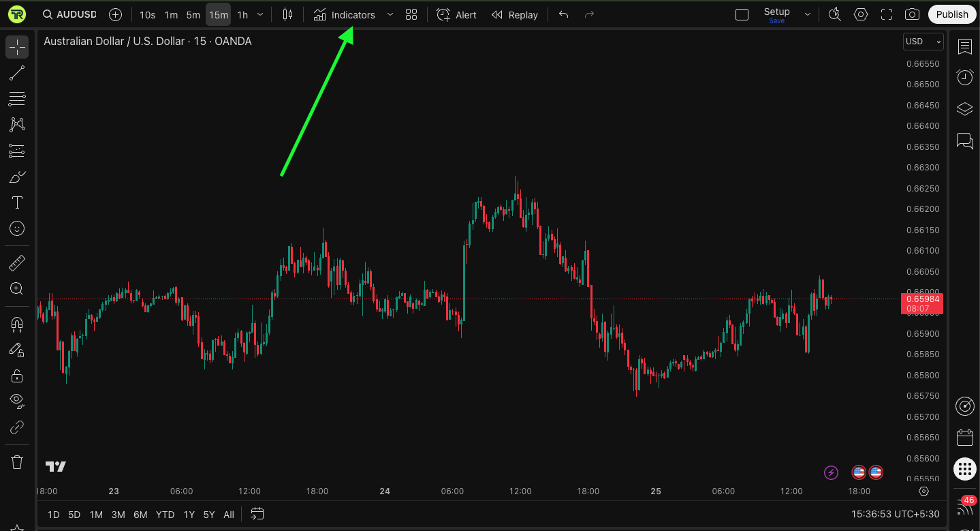Toggle Magnet mode for drawings

click(17, 323)
